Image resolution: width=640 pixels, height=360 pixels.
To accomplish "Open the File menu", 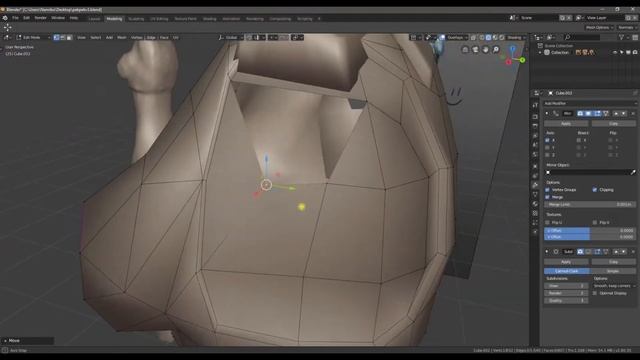I will coord(16,18).
